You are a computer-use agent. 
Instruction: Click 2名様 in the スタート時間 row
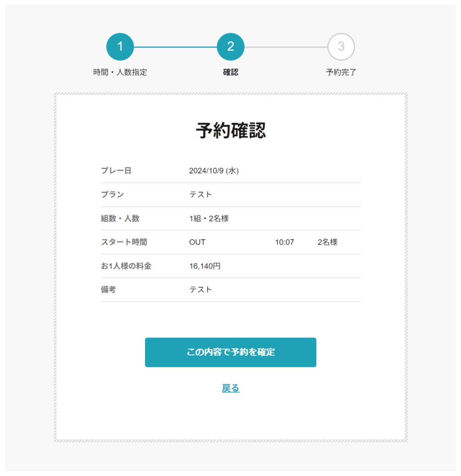[328, 242]
